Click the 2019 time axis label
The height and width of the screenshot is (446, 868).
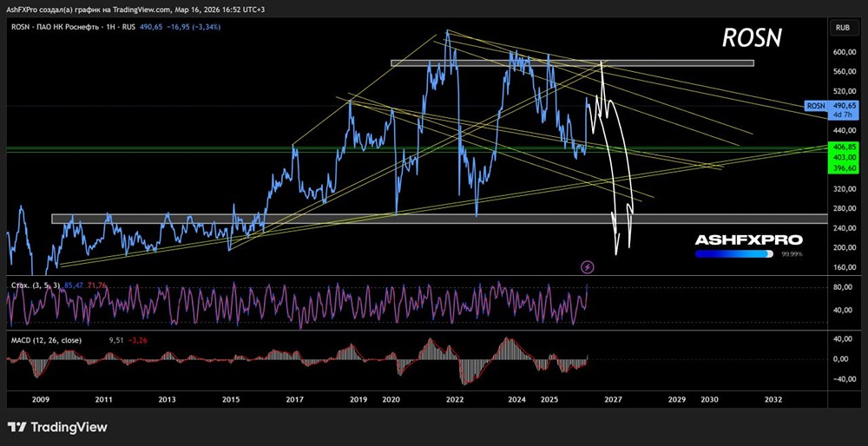(x=358, y=399)
